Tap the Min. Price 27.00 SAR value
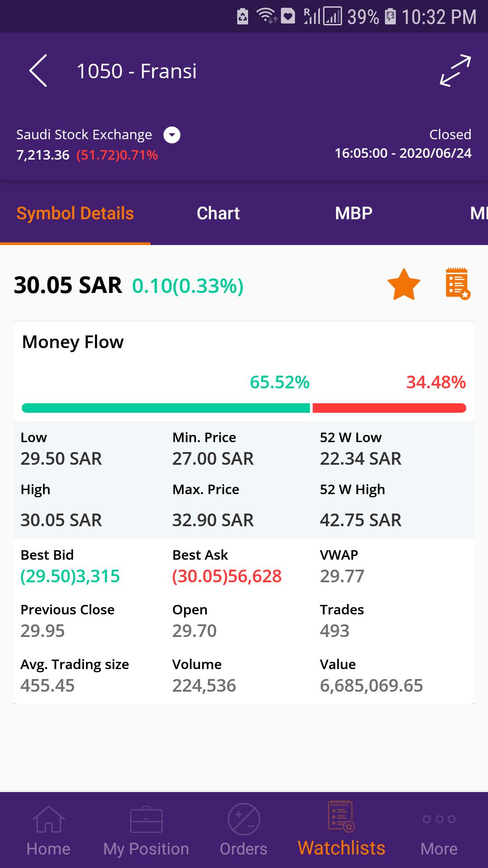Viewport: 488px width, 868px height. click(x=213, y=458)
